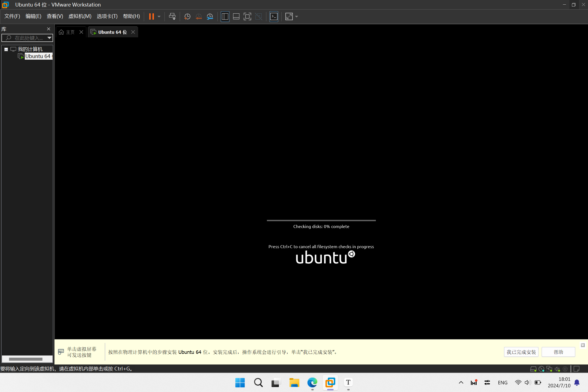
Task: Open the 查看(V) menu
Action: [x=55, y=16]
